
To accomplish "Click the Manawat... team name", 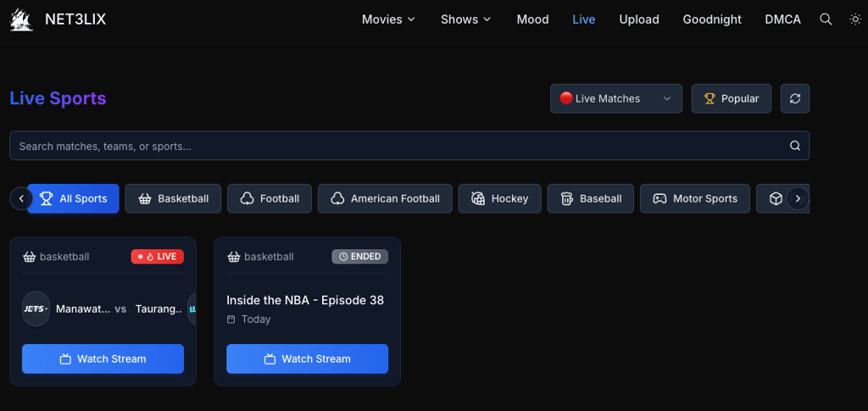I will click(x=83, y=308).
